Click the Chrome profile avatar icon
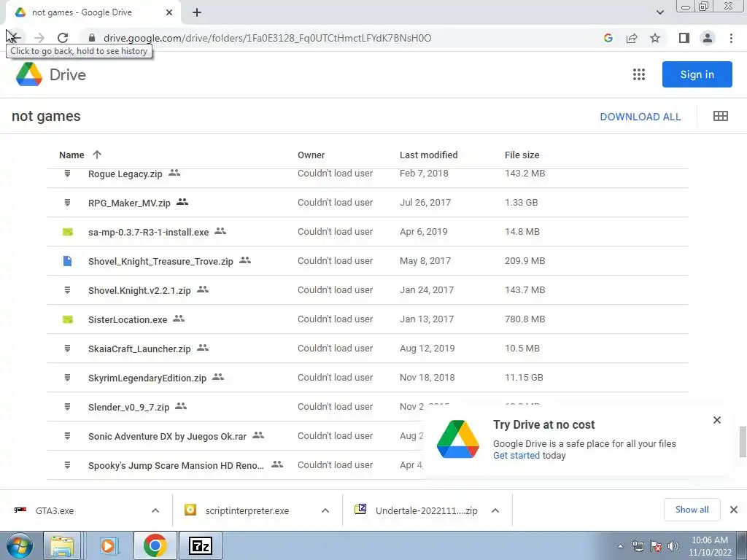Screen dimensions: 747x560 [708, 38]
